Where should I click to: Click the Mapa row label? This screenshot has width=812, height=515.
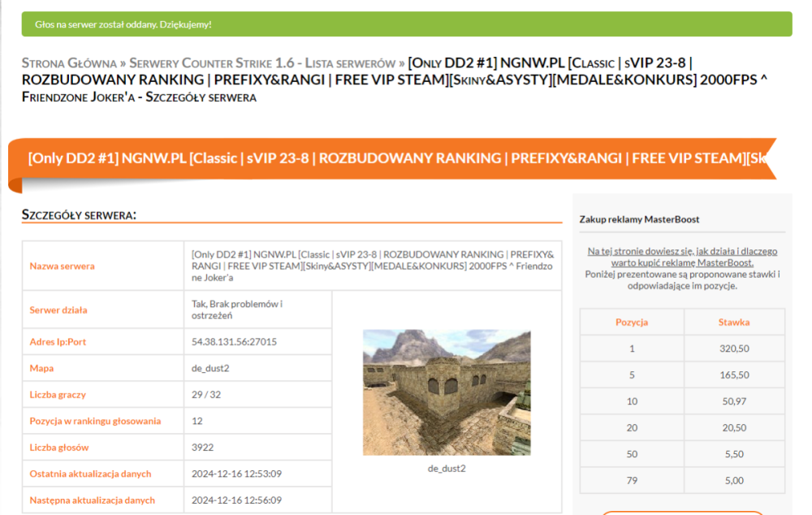click(41, 368)
